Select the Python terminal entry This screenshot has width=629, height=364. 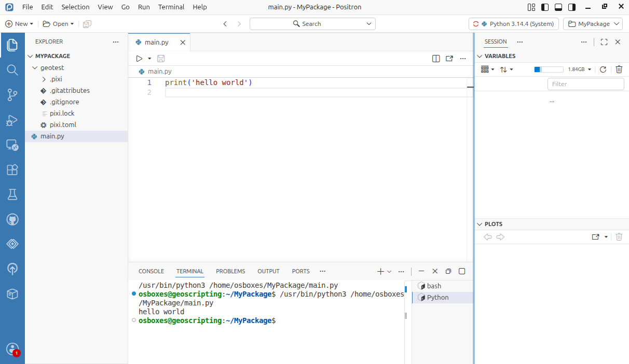[x=443, y=298]
